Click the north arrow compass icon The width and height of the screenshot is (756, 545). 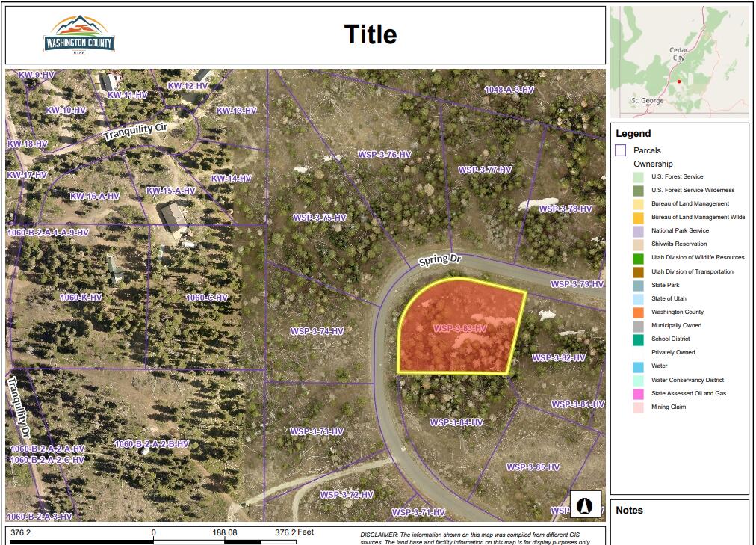click(x=586, y=505)
